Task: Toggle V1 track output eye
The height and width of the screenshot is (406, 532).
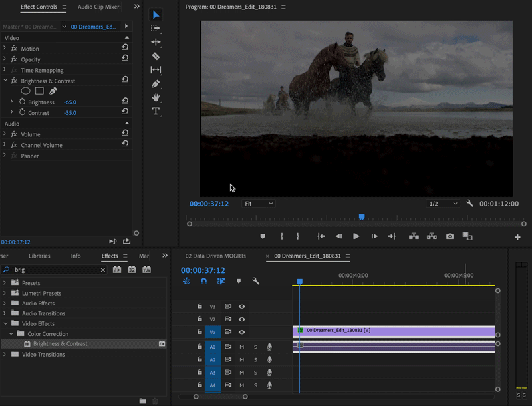Action: coord(242,331)
